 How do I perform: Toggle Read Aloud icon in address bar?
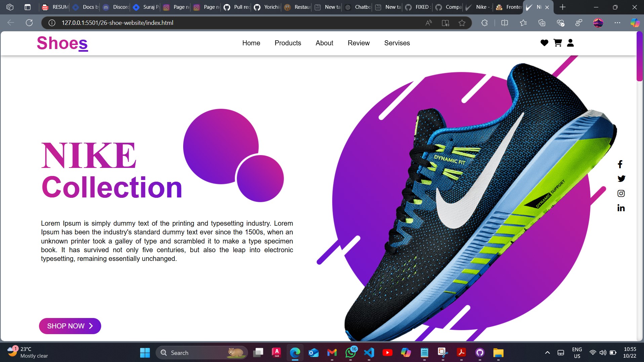[429, 23]
